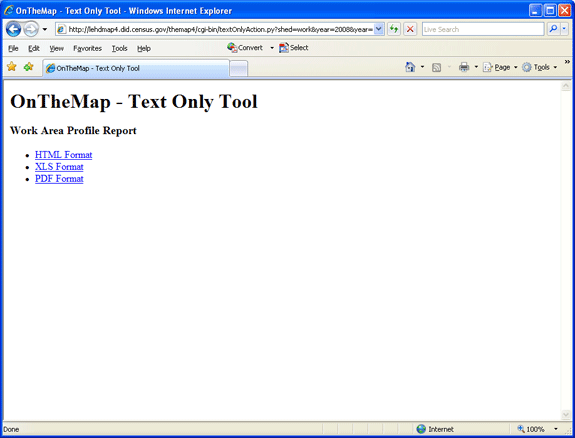
Task: Open the File menu
Action: tap(13, 48)
